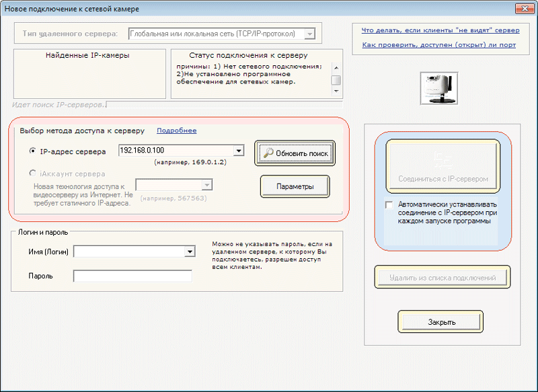Click status box scrollbar down arrow
The image size is (538, 392).
pyautogui.click(x=336, y=91)
